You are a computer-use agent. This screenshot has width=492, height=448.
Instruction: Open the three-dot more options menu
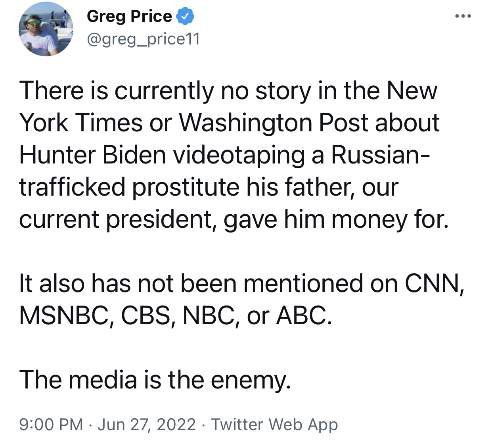pyautogui.click(x=463, y=16)
